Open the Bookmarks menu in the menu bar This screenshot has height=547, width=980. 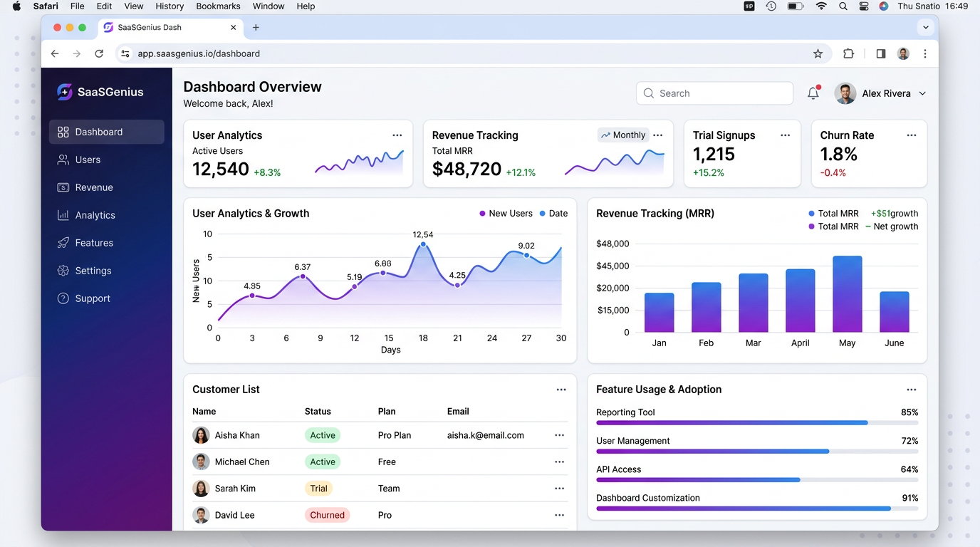pyautogui.click(x=217, y=6)
